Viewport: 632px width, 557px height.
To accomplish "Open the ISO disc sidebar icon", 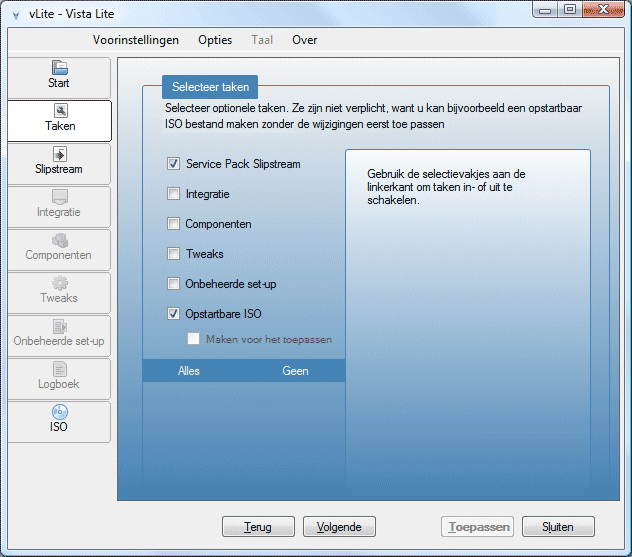I will click(60, 412).
